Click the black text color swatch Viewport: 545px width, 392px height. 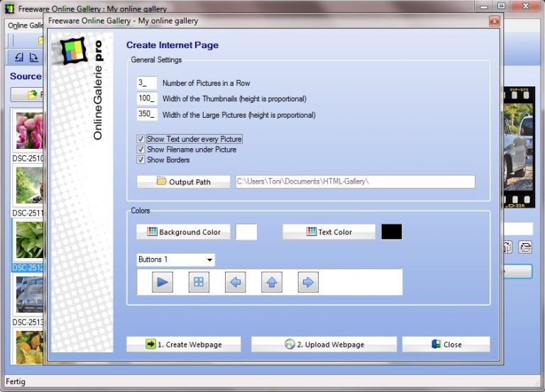click(x=392, y=232)
